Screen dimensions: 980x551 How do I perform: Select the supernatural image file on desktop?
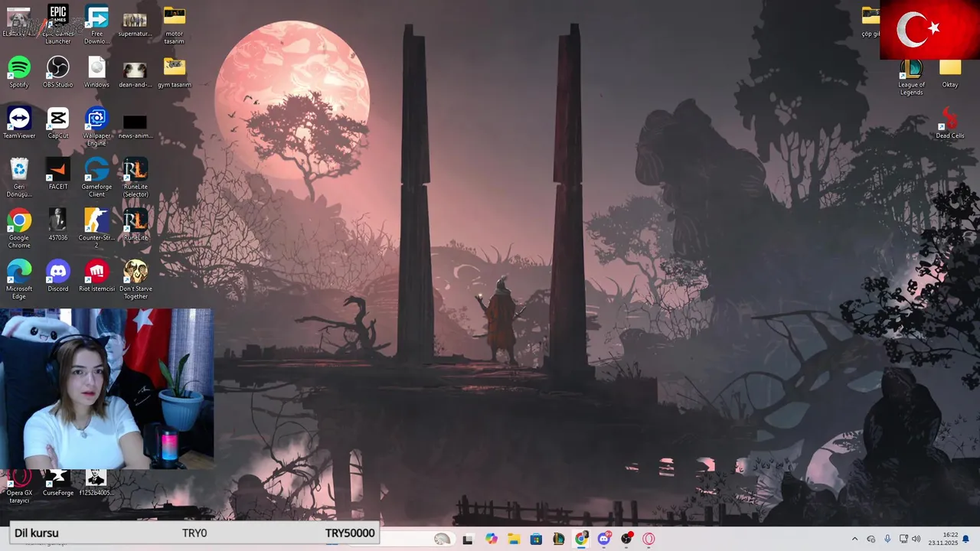[x=135, y=24]
